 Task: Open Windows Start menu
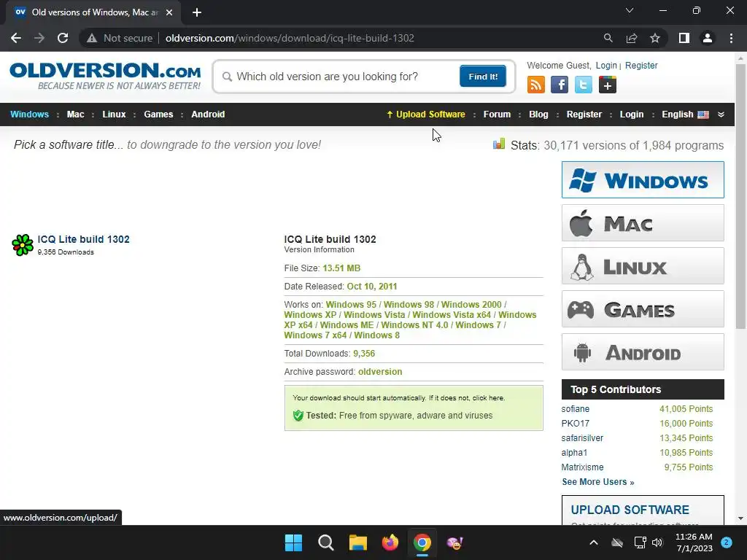[293, 542]
